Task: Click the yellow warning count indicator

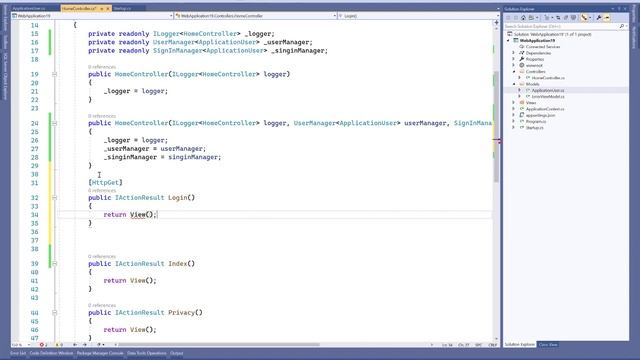Action: click(x=59, y=345)
